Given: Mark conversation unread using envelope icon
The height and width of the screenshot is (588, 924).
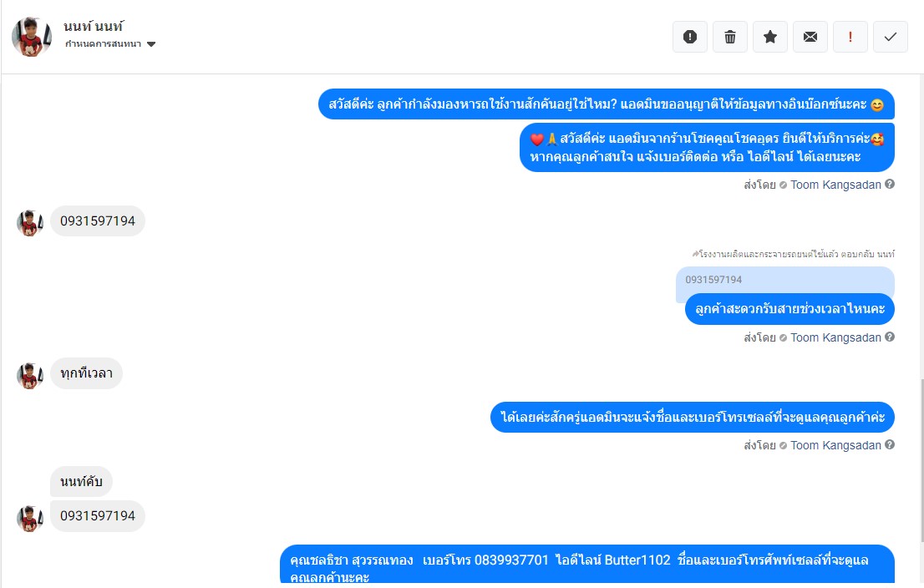Looking at the screenshot, I should (810, 37).
